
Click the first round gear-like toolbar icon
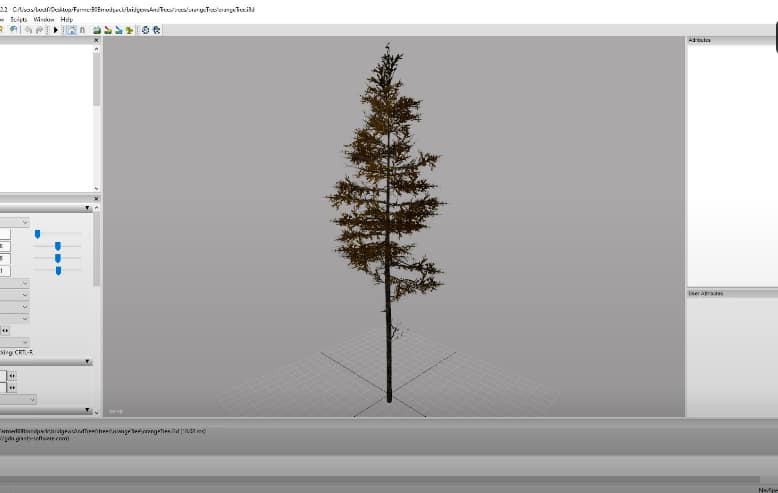[x=145, y=30]
